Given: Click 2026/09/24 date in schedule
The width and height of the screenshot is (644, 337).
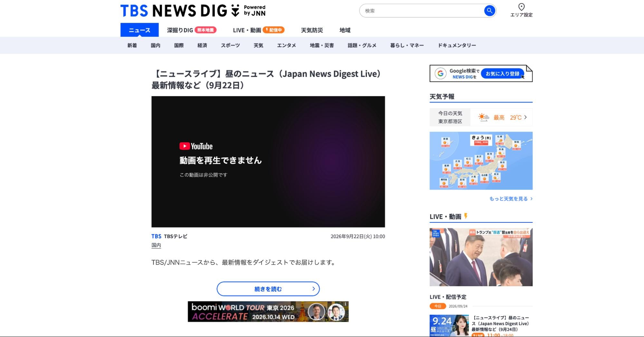Looking at the screenshot, I should [458, 306].
